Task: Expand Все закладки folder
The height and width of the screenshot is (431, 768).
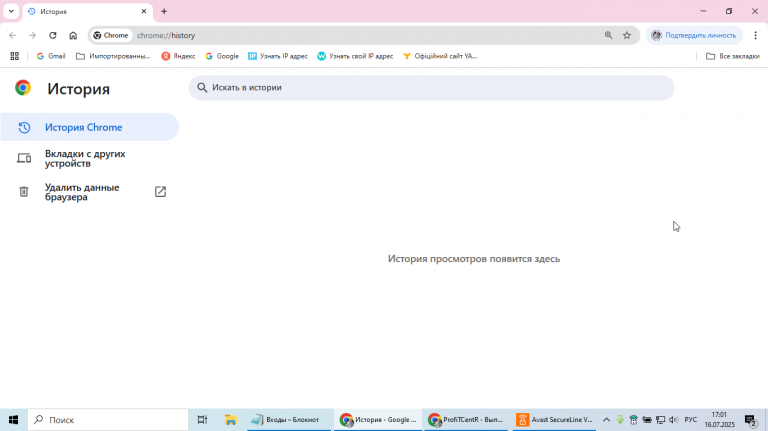Action: click(733, 56)
